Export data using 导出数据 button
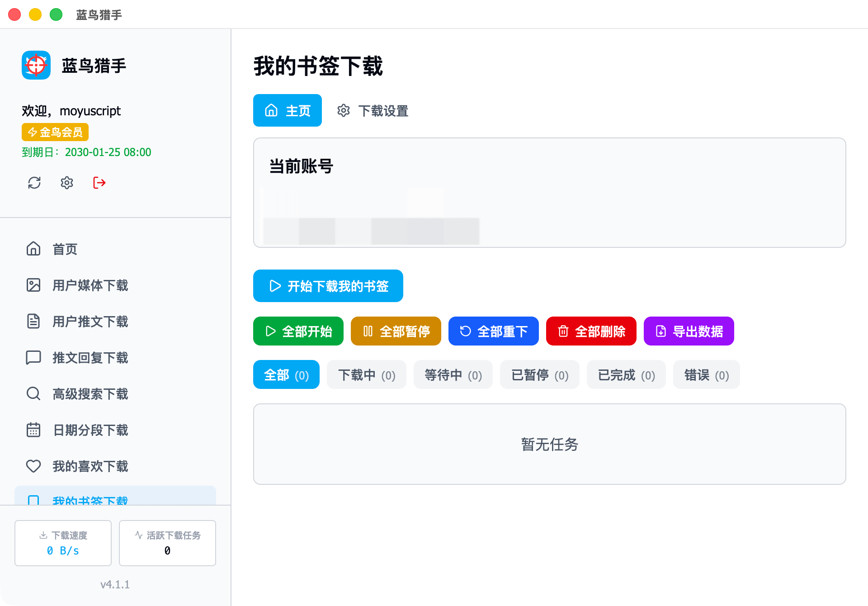The height and width of the screenshot is (606, 868). pos(689,331)
